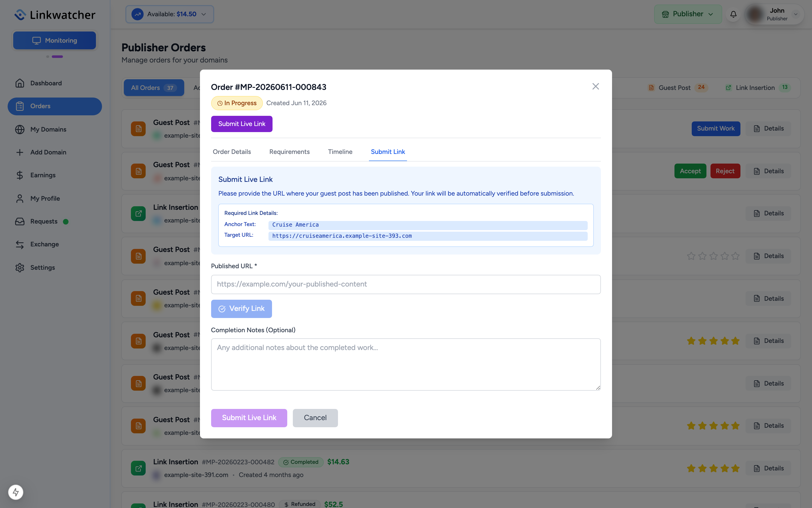
Task: Select the Submit Link tab
Action: point(388,152)
